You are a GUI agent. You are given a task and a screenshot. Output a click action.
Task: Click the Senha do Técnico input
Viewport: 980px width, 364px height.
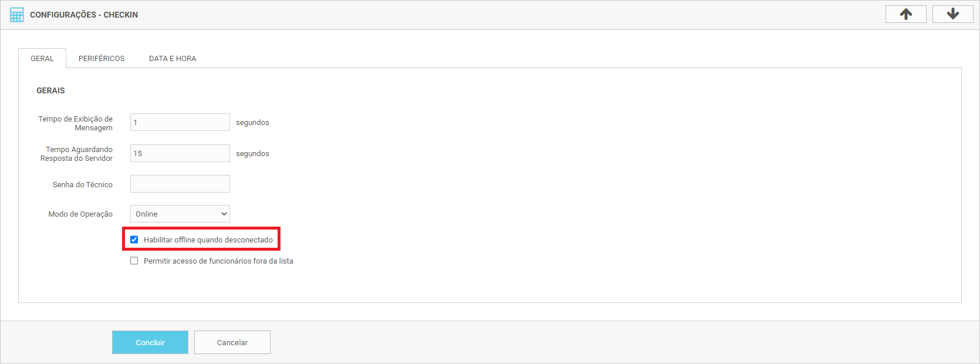click(x=180, y=184)
